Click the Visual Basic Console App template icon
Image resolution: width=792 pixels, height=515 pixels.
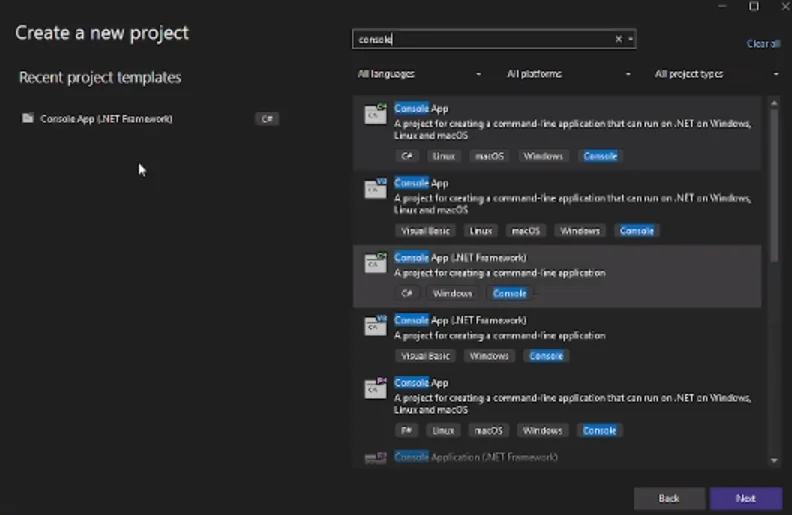(375, 188)
